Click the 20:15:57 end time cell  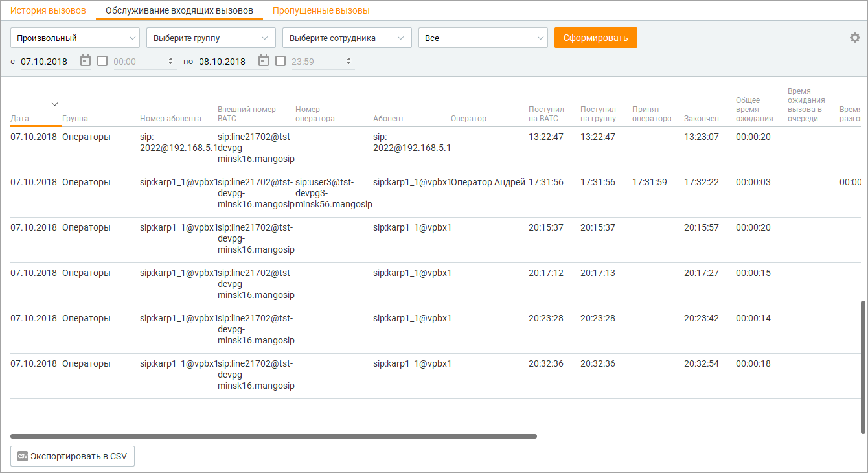tap(702, 227)
